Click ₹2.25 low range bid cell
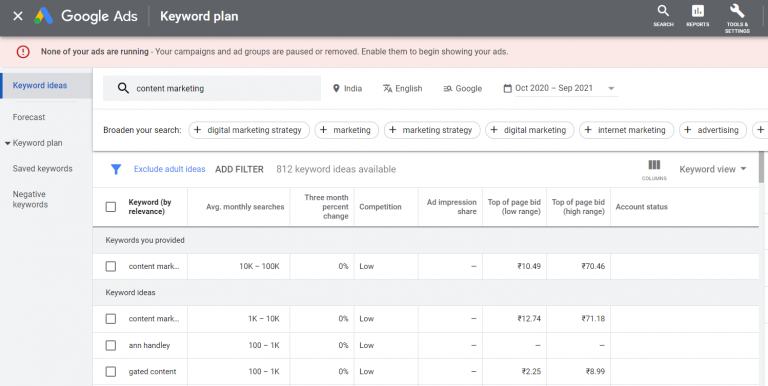768x386 pixels. point(531,371)
